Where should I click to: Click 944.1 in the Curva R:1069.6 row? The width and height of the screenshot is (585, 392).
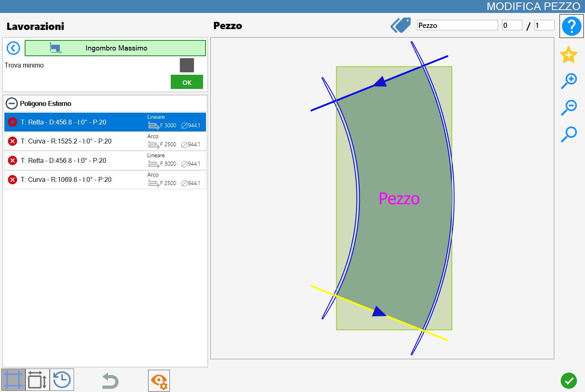pyautogui.click(x=194, y=183)
